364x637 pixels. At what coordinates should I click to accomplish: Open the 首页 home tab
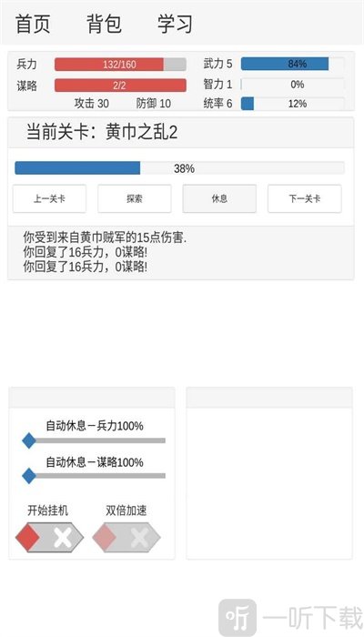pyautogui.click(x=33, y=24)
